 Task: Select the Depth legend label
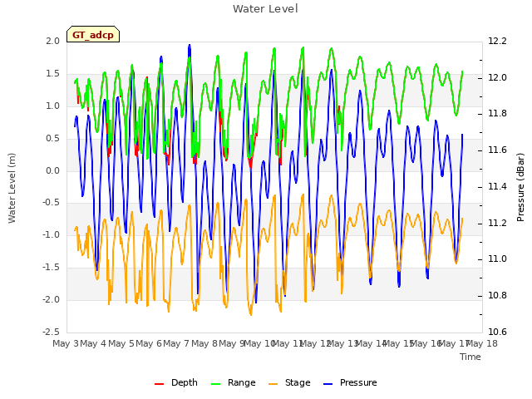coord(185,382)
